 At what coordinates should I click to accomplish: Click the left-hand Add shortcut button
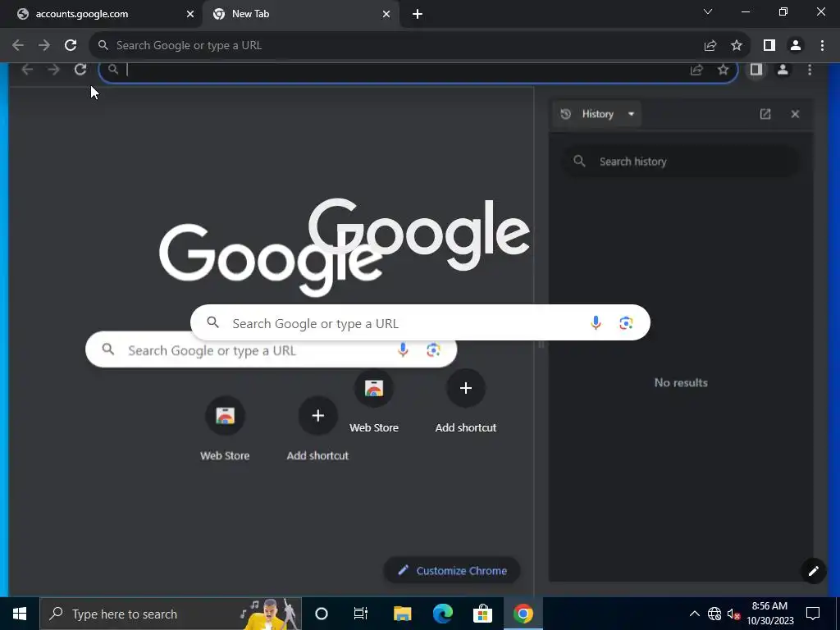[317, 430]
